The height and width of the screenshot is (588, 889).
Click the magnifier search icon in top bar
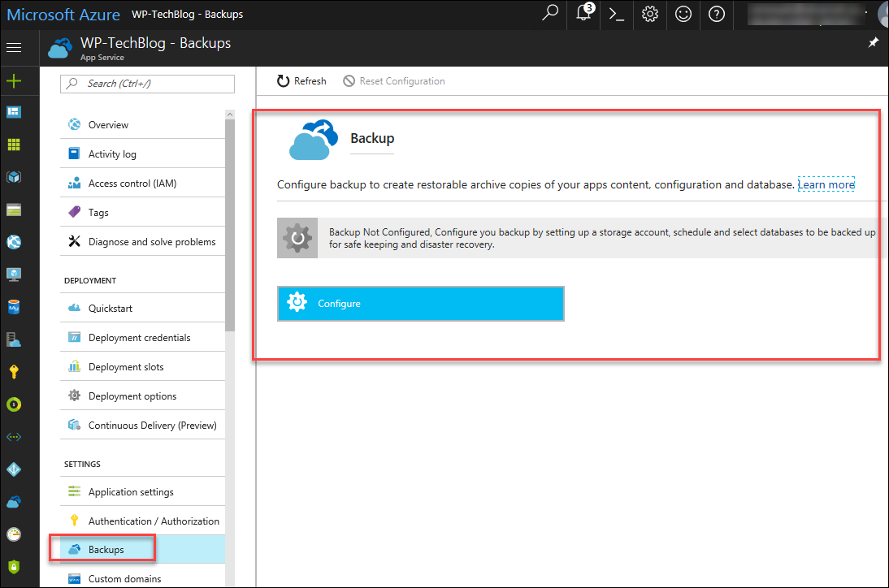[550, 13]
